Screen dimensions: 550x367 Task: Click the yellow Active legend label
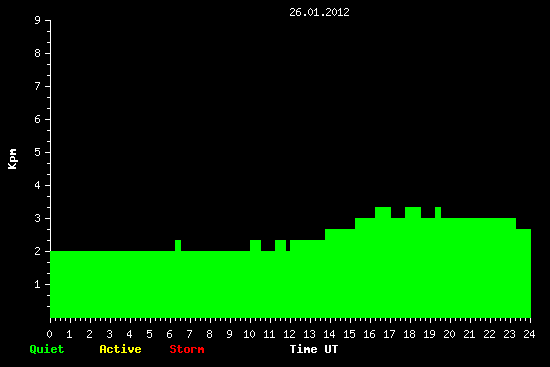tap(120, 349)
